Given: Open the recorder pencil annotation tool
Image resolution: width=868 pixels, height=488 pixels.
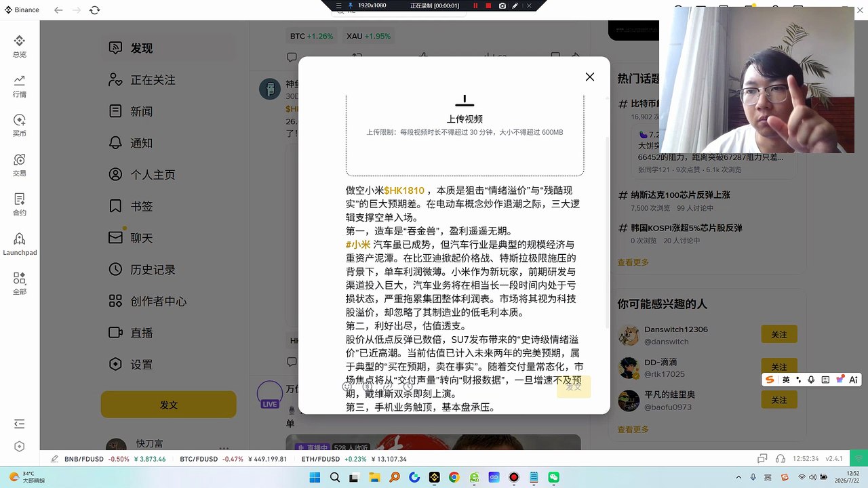Looking at the screenshot, I should coord(515,5).
